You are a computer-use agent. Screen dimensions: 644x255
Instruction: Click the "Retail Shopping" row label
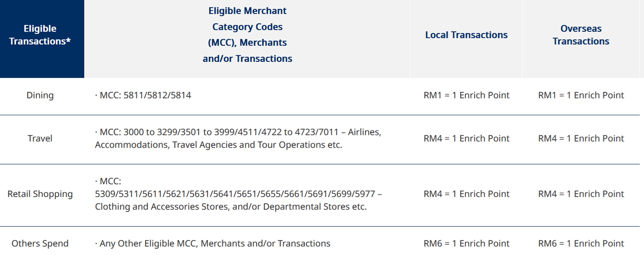[40, 194]
